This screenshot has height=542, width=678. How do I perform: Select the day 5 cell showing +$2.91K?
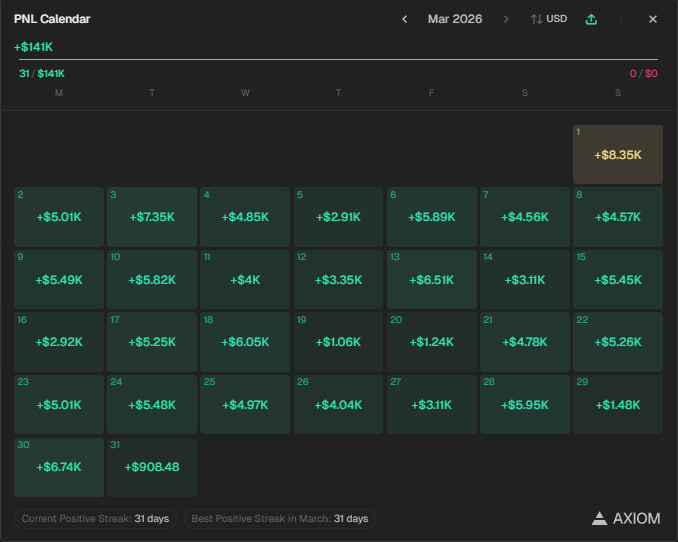tap(338, 217)
